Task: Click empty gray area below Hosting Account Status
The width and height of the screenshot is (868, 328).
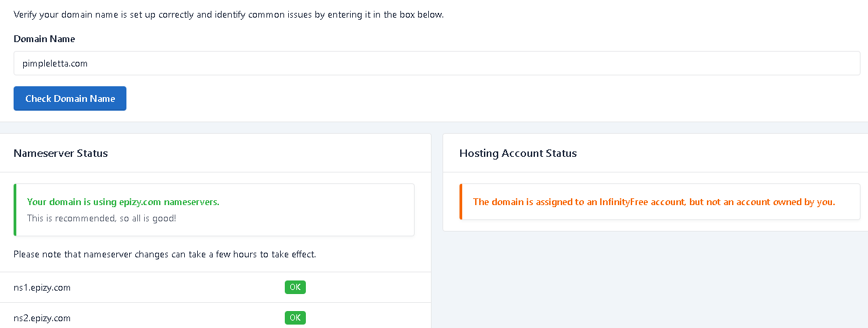Action: [653, 278]
